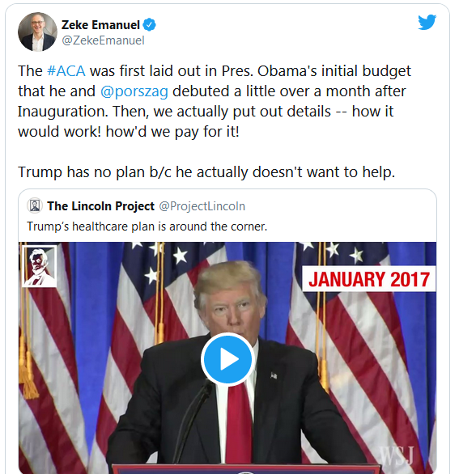Click Lincoln silhouette logo on video corner
The width and height of the screenshot is (476, 474).
(x=40, y=266)
